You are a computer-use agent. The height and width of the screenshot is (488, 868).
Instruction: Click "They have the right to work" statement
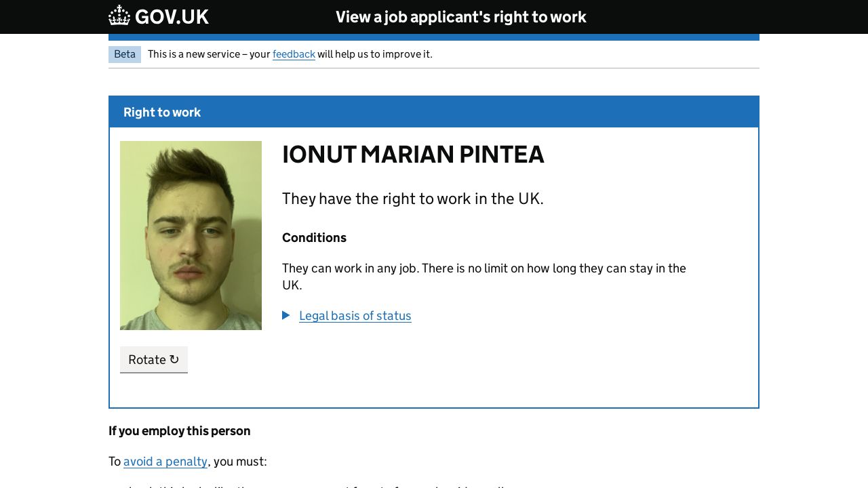point(412,199)
